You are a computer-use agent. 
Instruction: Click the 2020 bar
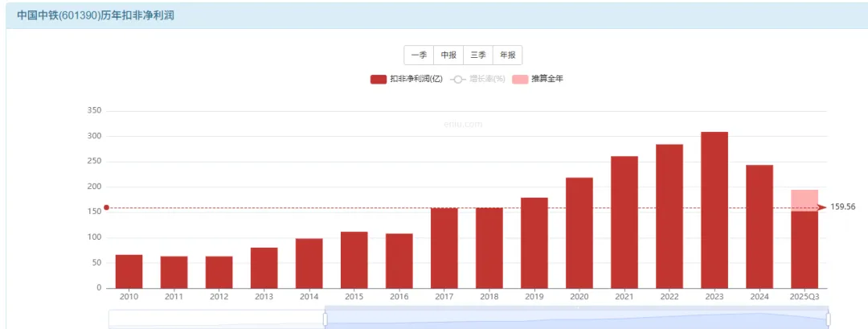(x=579, y=232)
